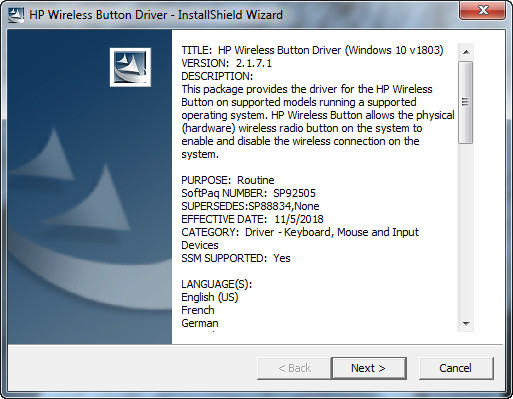Viewport: 513px width, 399px height.
Task: Click the English (US) language entry
Action: point(210,297)
